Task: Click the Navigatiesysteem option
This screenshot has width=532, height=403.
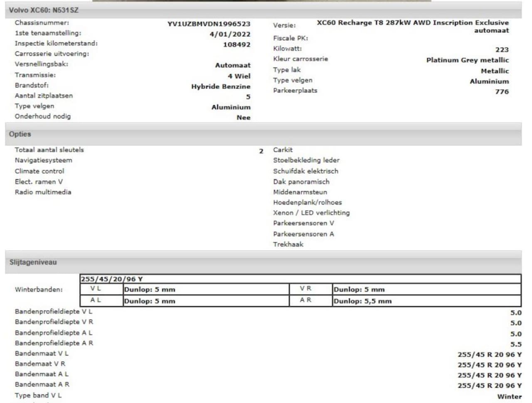Action: point(44,160)
